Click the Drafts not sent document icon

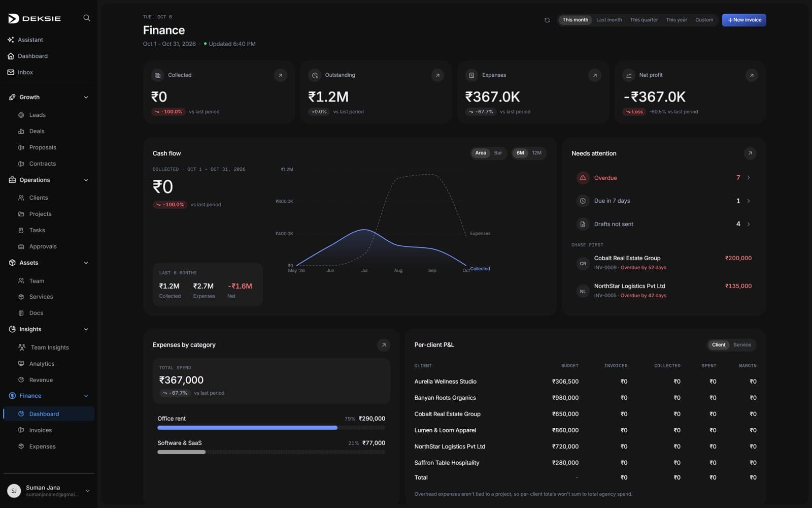[x=583, y=224]
